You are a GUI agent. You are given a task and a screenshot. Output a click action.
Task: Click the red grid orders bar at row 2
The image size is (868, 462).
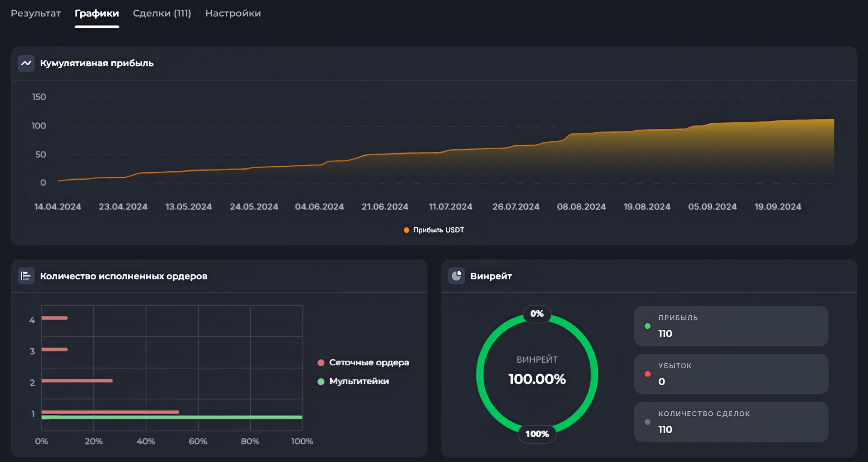[x=77, y=381]
